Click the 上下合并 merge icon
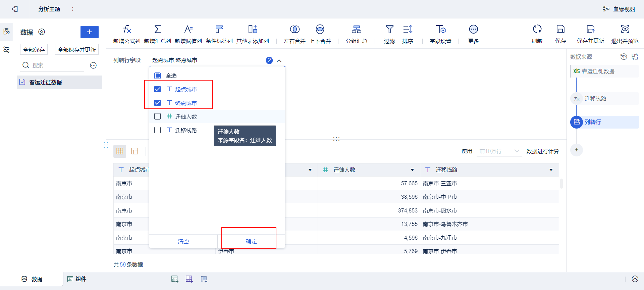 [x=320, y=30]
